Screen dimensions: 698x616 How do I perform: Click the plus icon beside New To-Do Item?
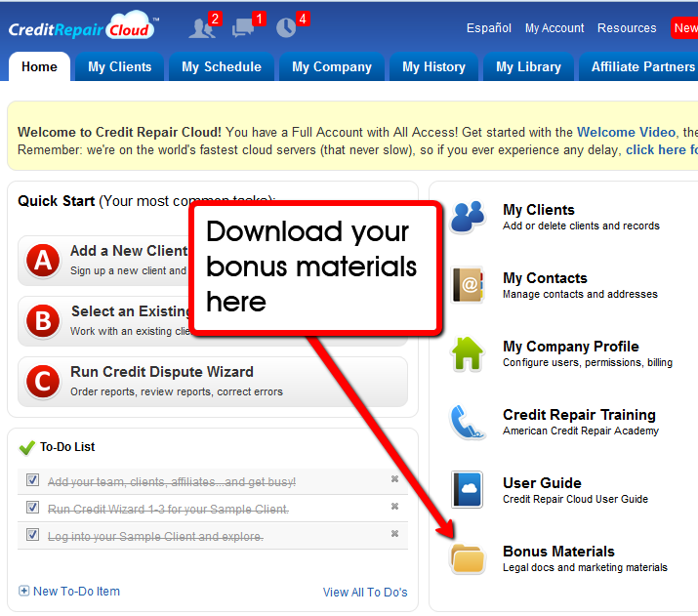24,591
